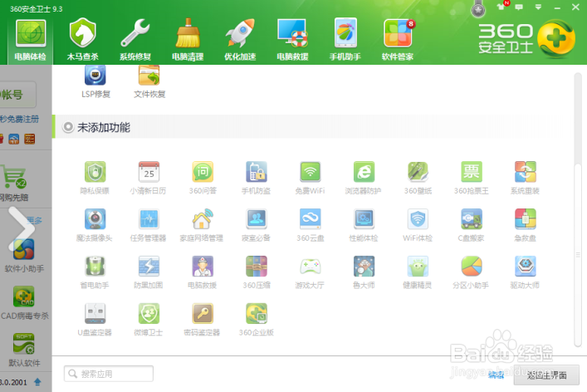Screen dimensions: 587x392
Task: Open the 电脑体检 tab
Action: (31, 40)
